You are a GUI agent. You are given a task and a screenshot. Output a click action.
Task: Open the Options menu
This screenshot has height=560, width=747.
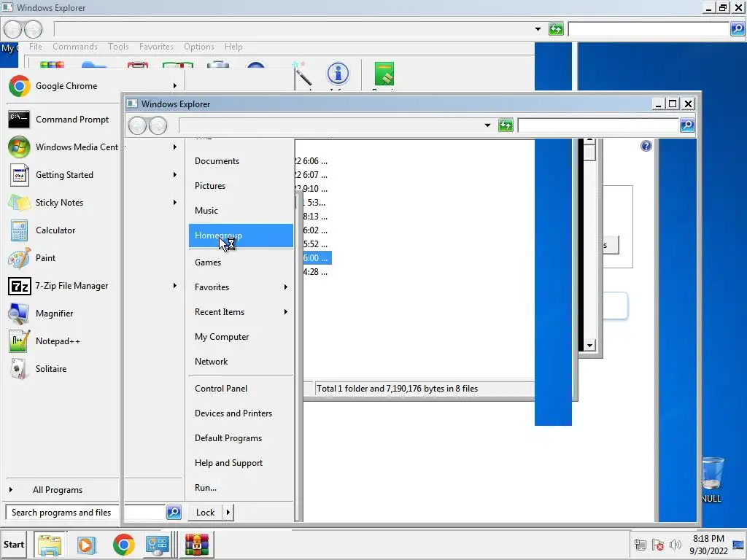pos(198,47)
